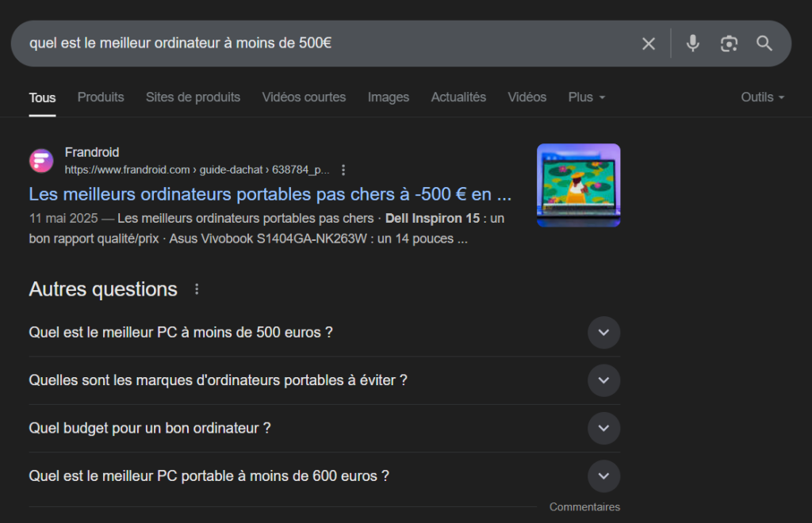Click the search magnifier icon
The width and height of the screenshot is (812, 523).
(764, 44)
